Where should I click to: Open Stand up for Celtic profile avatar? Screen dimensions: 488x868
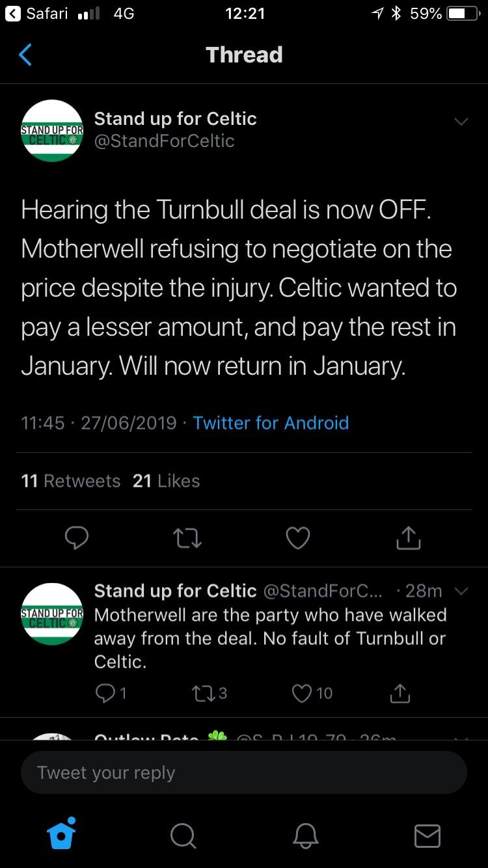(52, 130)
